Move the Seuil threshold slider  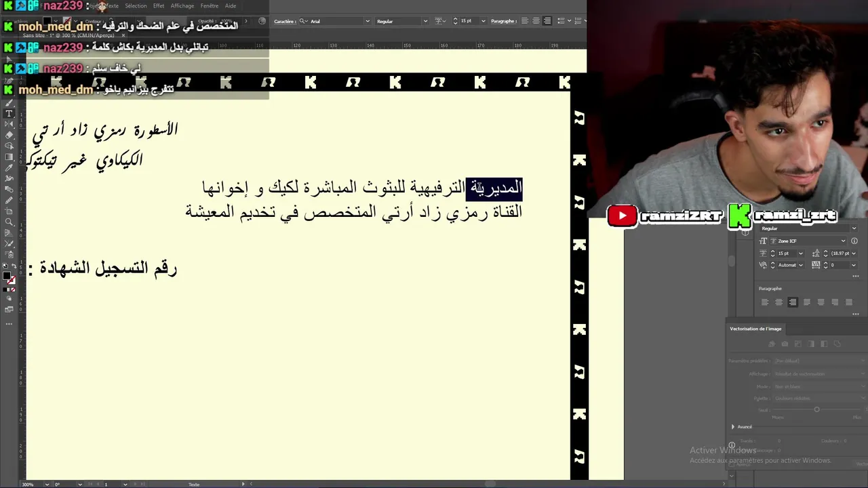tap(816, 409)
